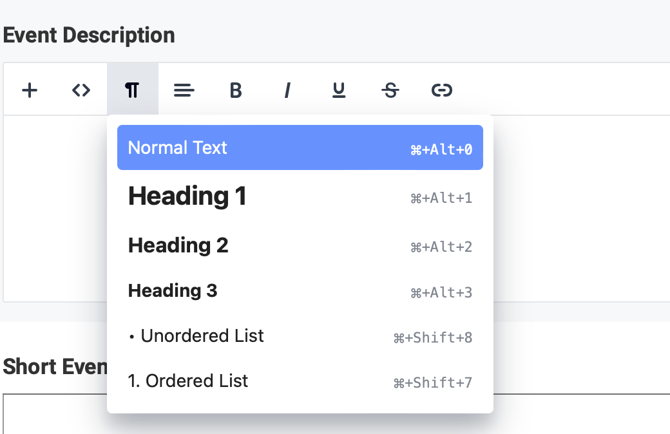
Task: Close the paragraph format dropdown
Action: point(132,90)
